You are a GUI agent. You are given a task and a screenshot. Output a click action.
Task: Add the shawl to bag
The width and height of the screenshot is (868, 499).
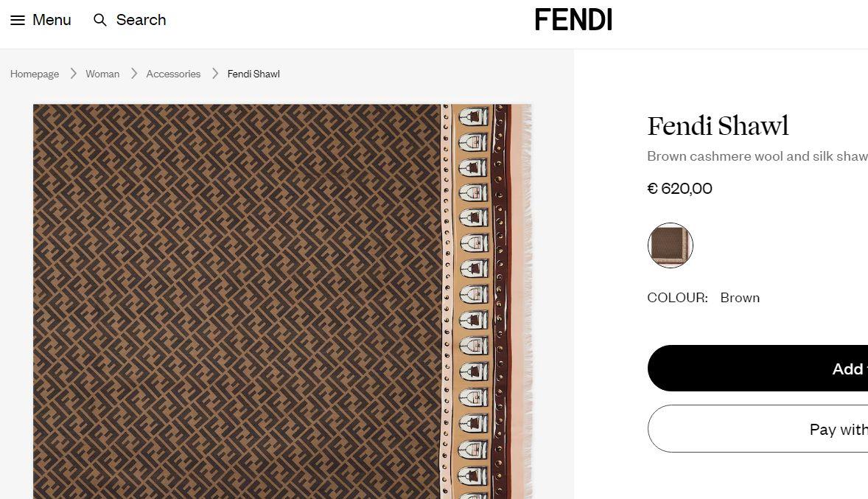coord(757,369)
